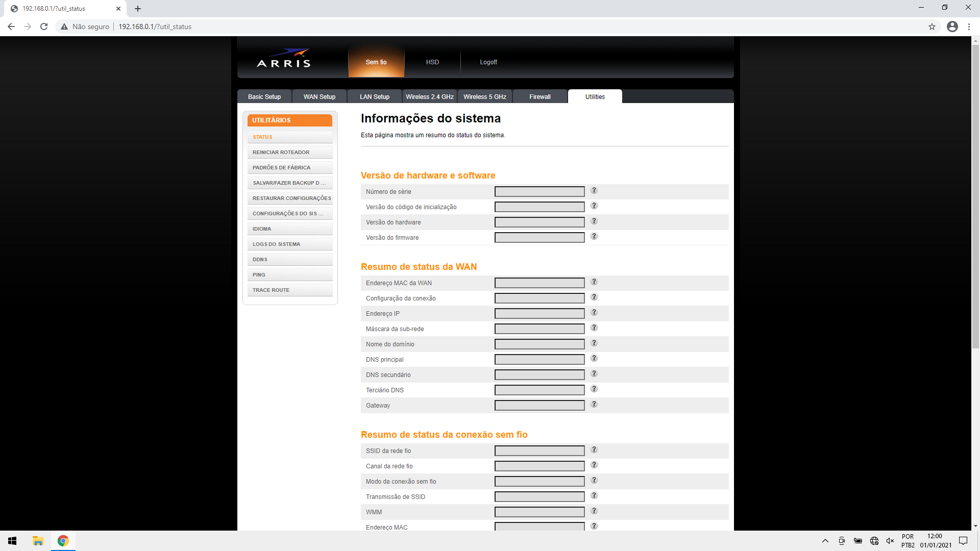Open the Basic Setup tab
Viewport: 980px width, 551px height.
coord(264,96)
